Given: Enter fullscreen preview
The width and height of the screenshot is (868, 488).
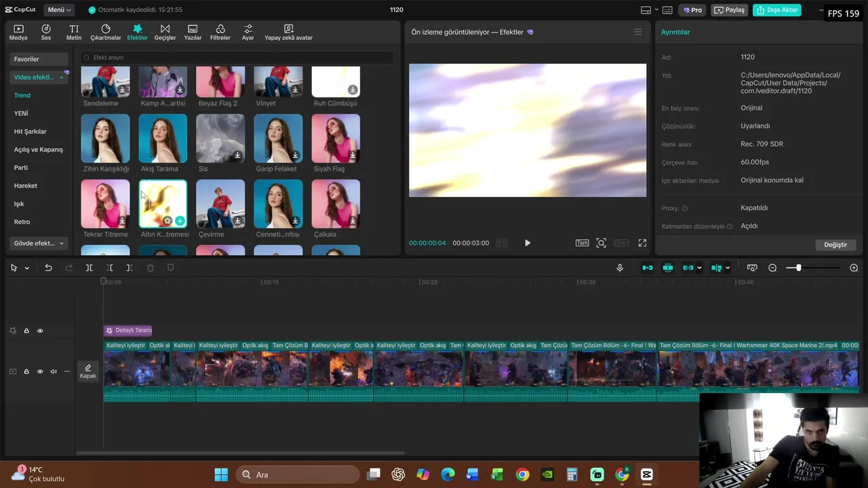Looking at the screenshot, I should (642, 243).
